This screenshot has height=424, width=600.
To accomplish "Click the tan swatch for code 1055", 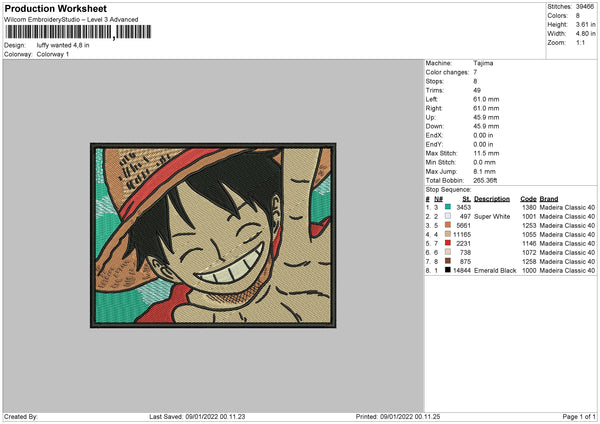I will point(448,234).
